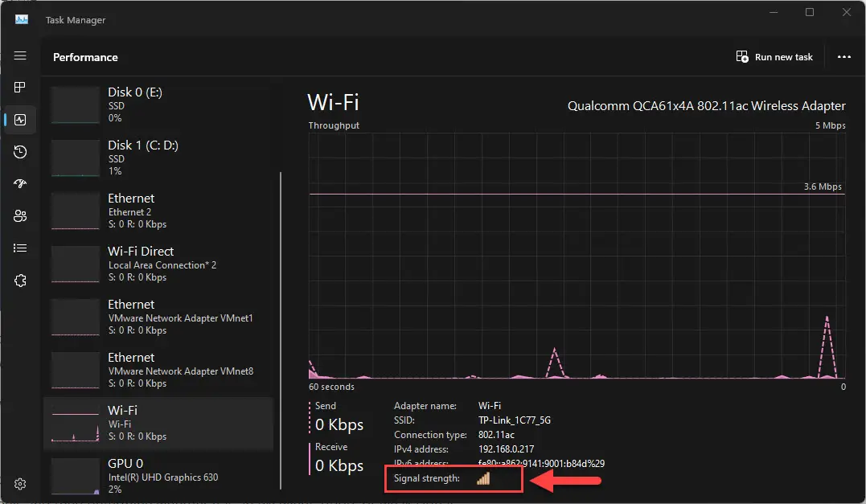Click the 3.6 Mbps graph label
The width and height of the screenshot is (866, 504).
(823, 186)
